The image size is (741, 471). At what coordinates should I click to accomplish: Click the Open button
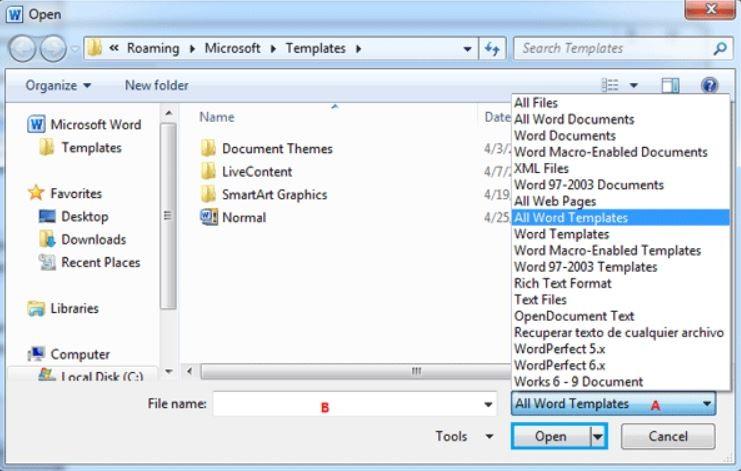point(551,437)
